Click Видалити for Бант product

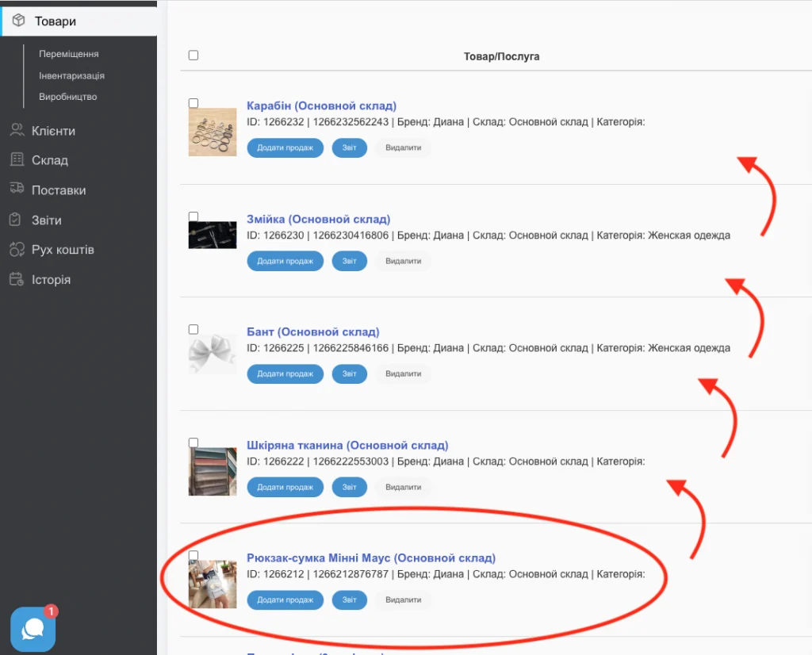[x=404, y=373]
